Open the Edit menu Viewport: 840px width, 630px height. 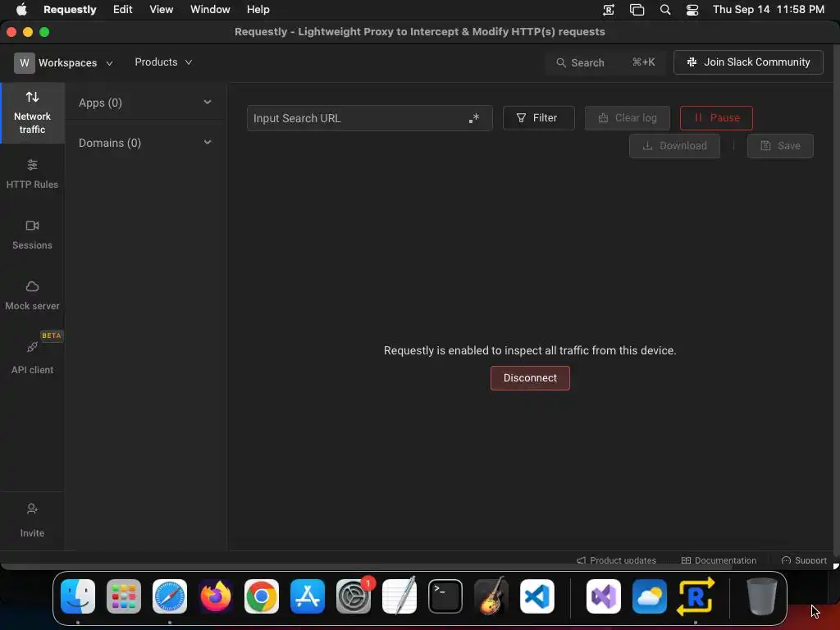[x=123, y=10]
